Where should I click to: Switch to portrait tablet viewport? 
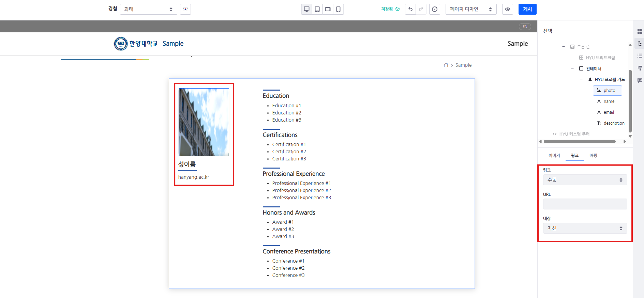(x=317, y=9)
